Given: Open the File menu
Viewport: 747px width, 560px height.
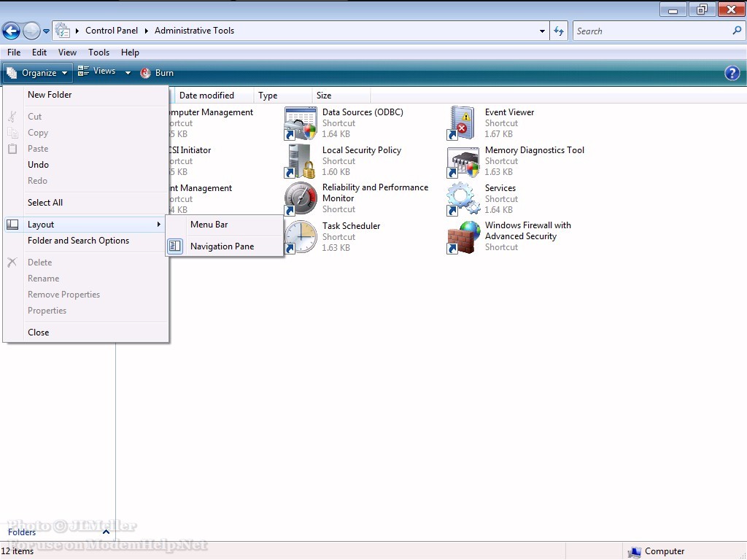Looking at the screenshot, I should point(14,52).
